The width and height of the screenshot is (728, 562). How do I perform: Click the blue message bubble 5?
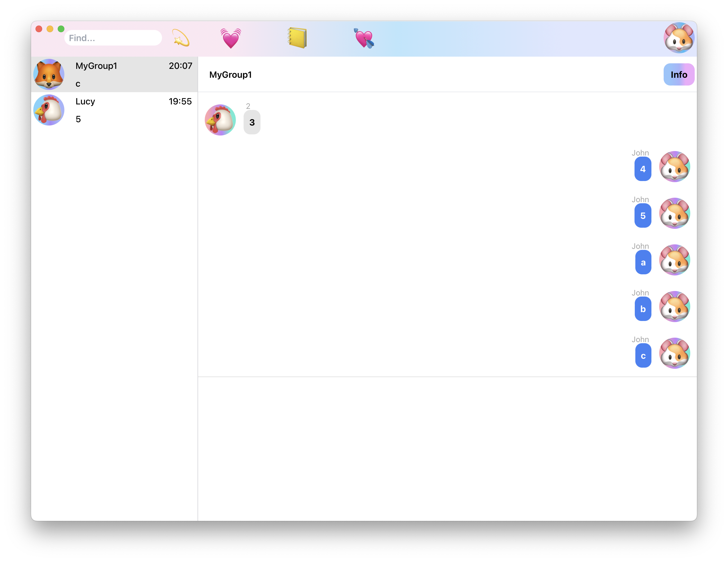[643, 216]
